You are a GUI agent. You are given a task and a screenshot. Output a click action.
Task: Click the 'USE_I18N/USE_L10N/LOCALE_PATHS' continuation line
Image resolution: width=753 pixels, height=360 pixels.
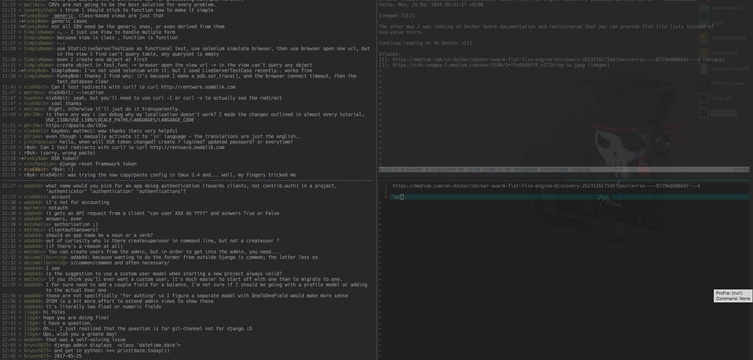pos(120,120)
